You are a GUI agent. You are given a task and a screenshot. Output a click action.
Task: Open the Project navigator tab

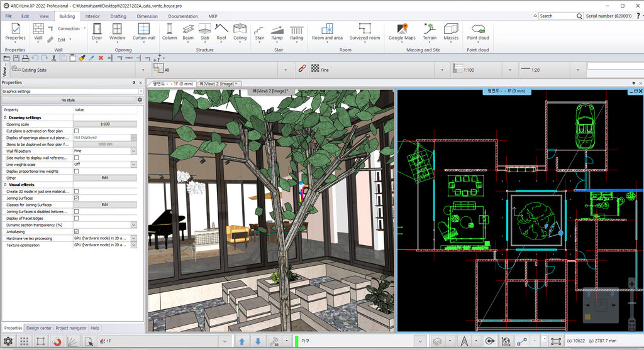[71, 328]
